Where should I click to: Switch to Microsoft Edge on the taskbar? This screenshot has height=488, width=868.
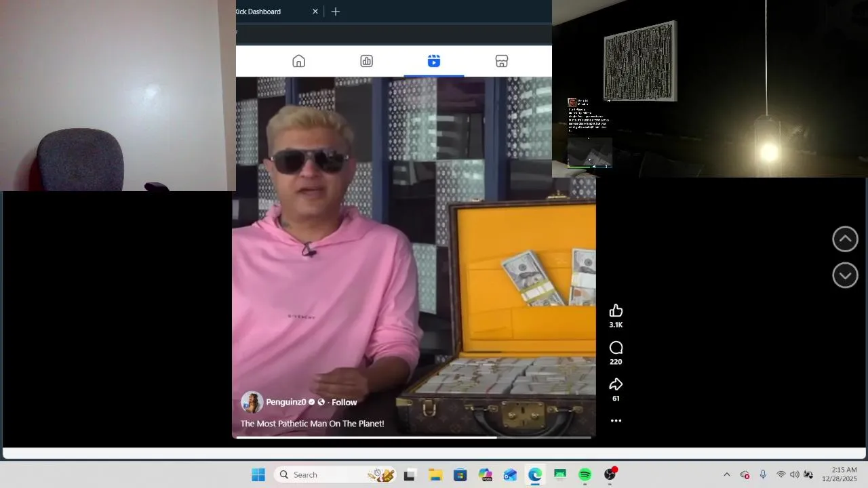click(x=535, y=475)
